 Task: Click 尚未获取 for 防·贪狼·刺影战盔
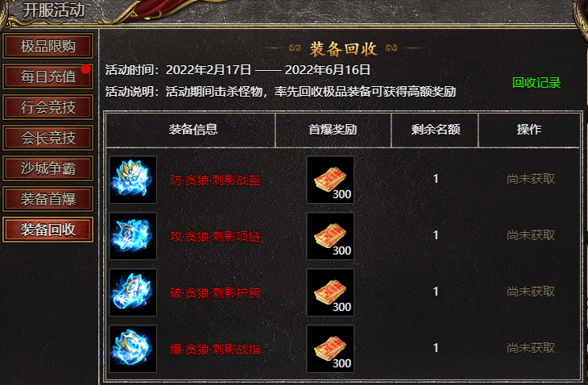531,179
